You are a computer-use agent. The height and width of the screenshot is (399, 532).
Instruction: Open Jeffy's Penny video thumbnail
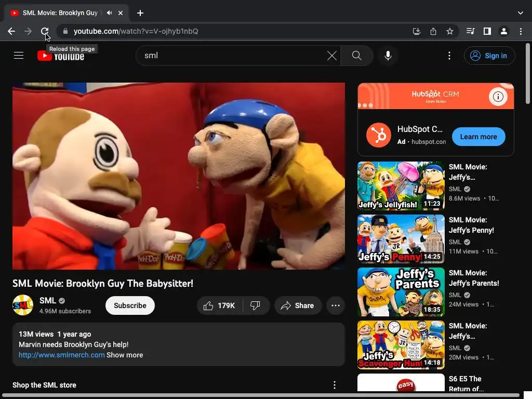tap(401, 239)
